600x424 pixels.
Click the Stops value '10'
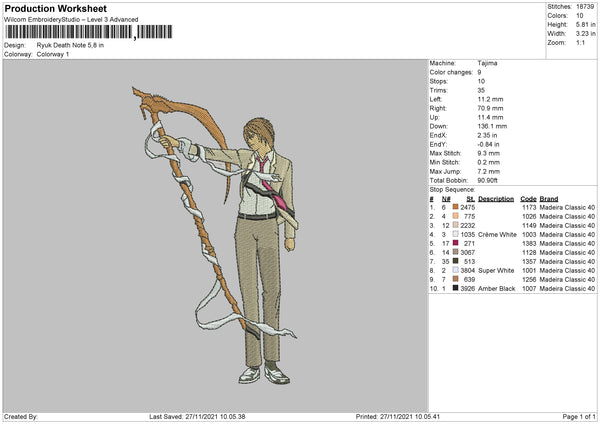pos(481,82)
